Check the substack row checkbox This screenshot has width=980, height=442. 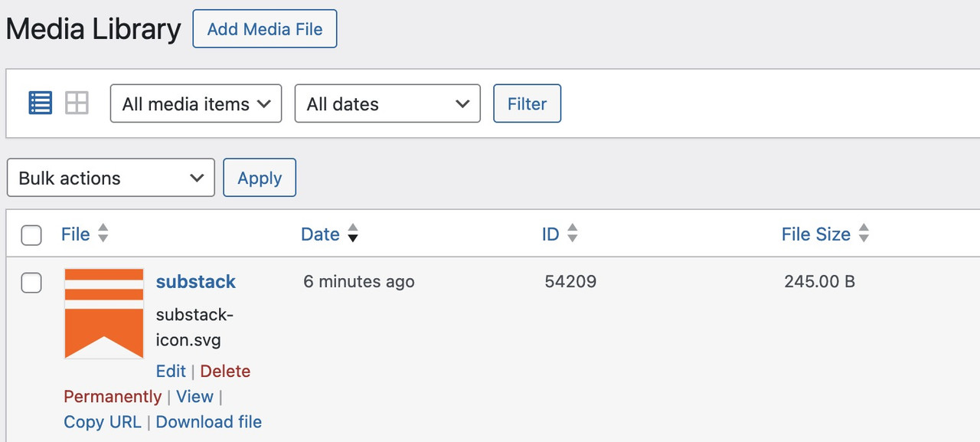click(31, 283)
